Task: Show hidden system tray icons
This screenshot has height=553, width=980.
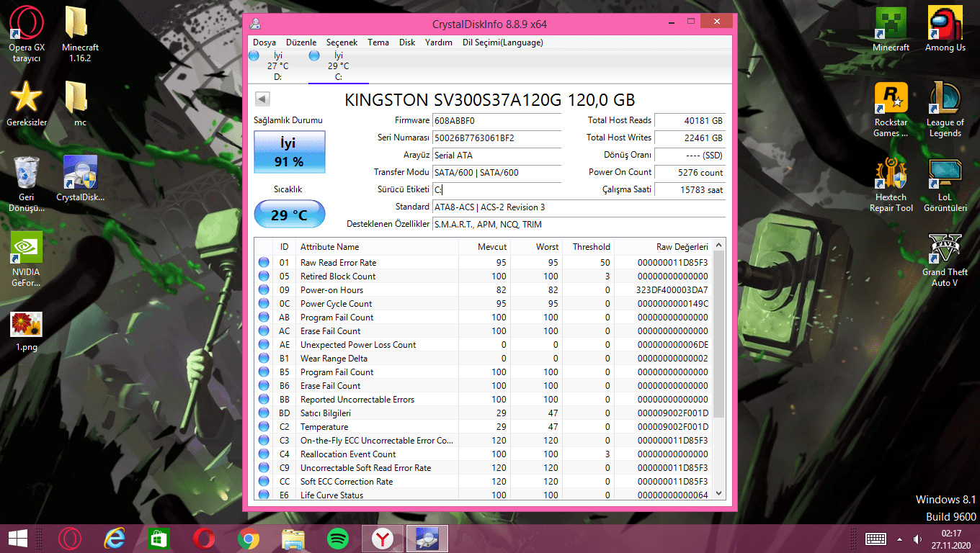Action: coord(899,539)
